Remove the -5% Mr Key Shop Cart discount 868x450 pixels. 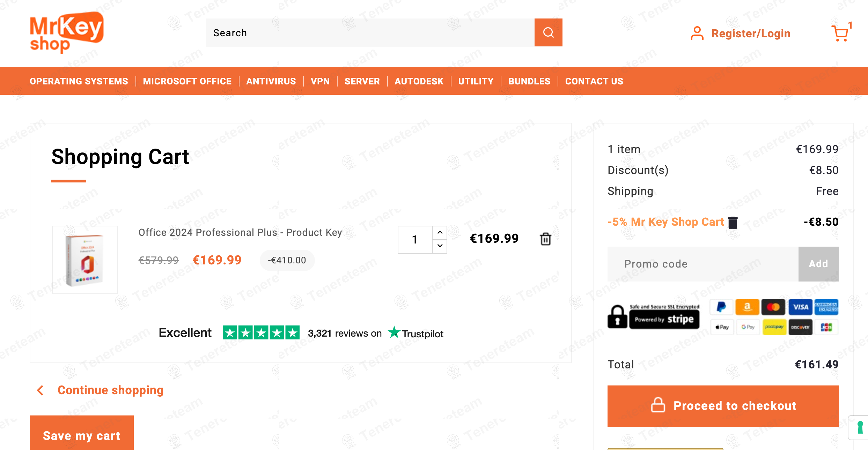point(733,223)
